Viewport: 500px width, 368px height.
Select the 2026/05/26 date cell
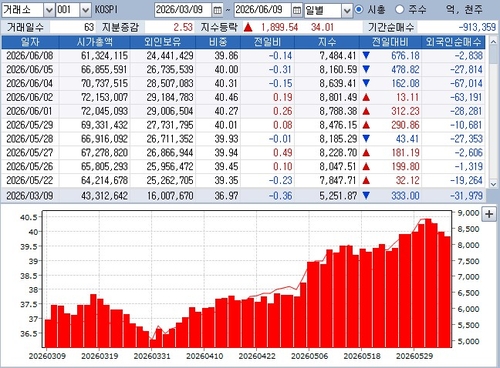[30, 166]
